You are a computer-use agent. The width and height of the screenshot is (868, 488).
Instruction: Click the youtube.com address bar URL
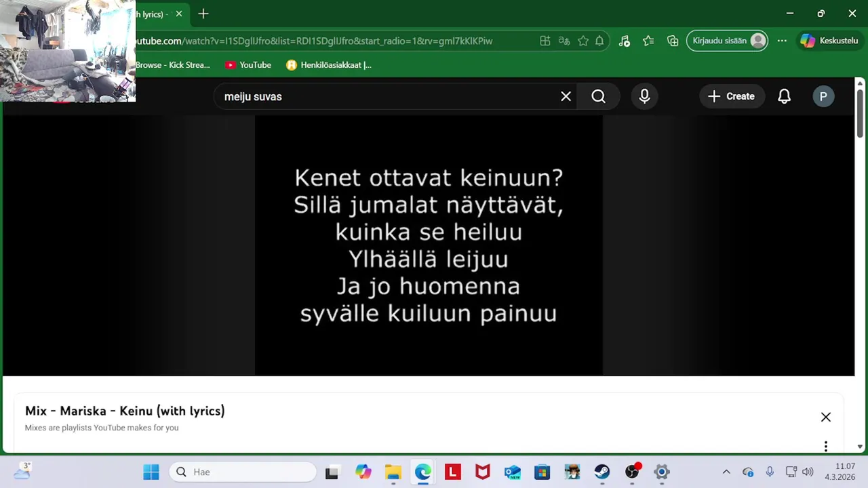click(x=313, y=41)
